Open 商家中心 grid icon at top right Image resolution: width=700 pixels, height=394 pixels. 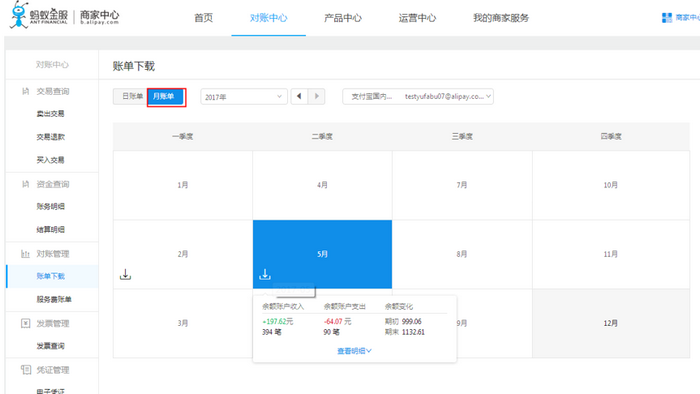tap(667, 18)
